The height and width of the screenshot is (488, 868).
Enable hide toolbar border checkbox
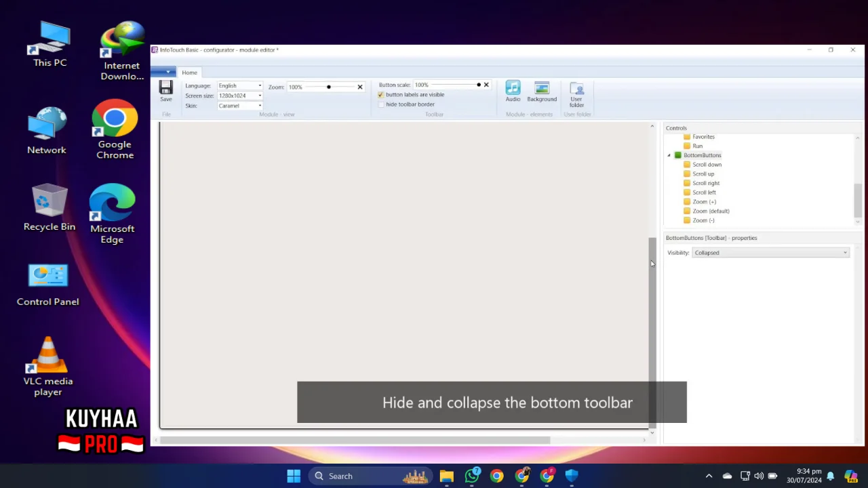pos(380,104)
